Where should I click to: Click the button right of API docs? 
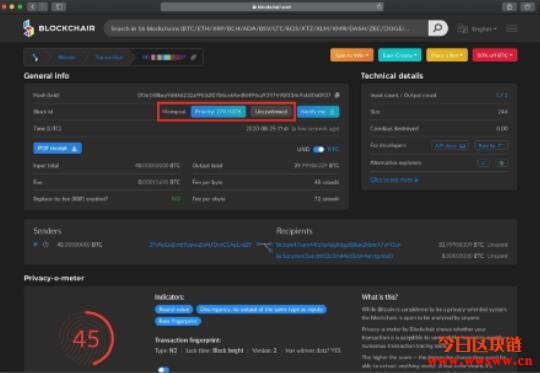491,146
